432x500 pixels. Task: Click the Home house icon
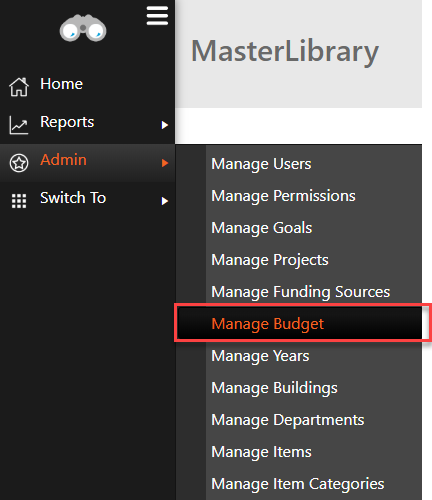click(19, 87)
